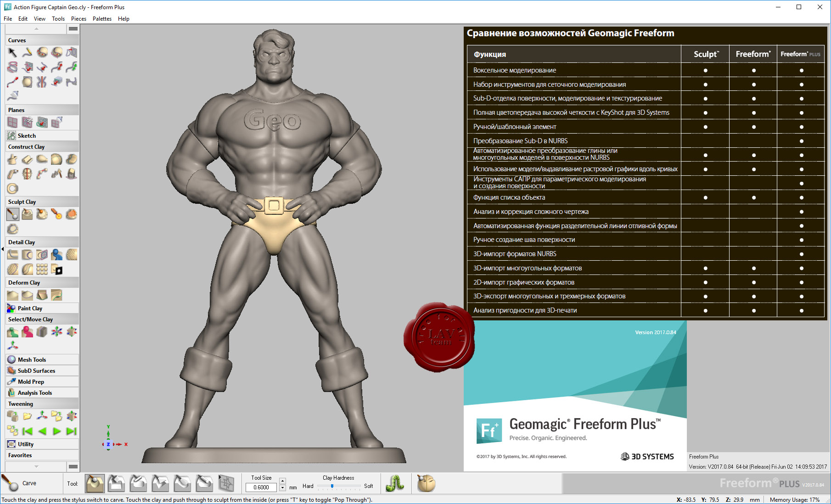Choose the first plane tool under Planes
831x504 pixels.
coord(12,123)
